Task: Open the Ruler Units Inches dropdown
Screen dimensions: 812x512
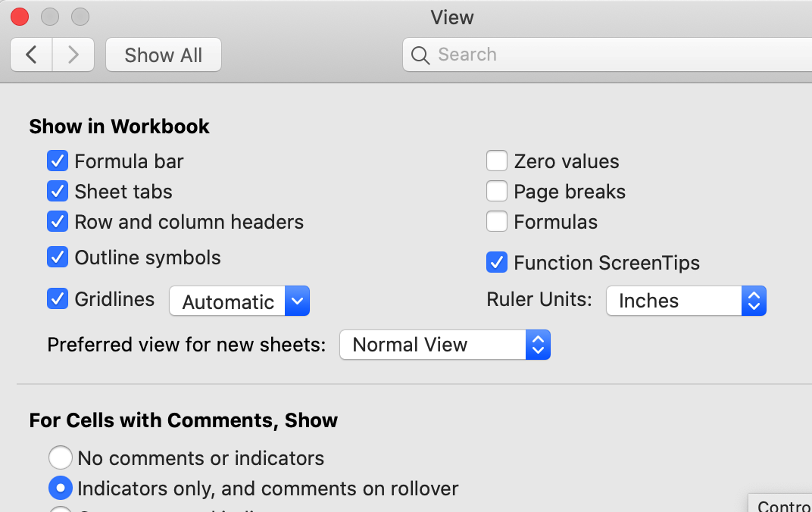Action: coord(686,301)
